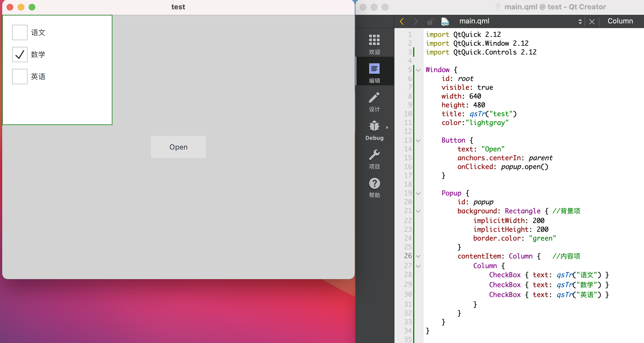Screen dimensions: 644x343
Task: Collapse the Button block at line 13
Action: pyautogui.click(x=418, y=141)
